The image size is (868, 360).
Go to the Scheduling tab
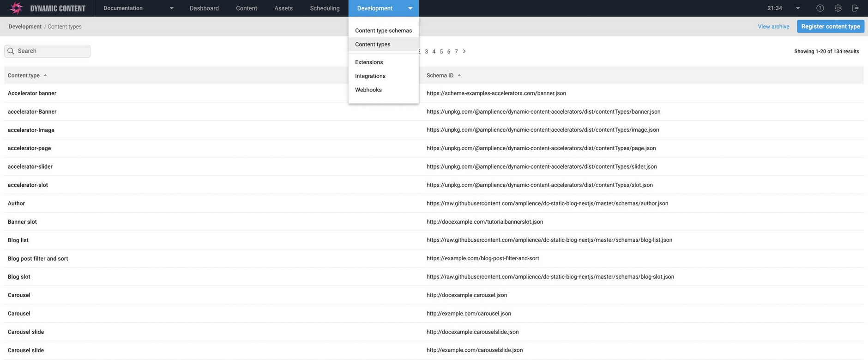(325, 8)
